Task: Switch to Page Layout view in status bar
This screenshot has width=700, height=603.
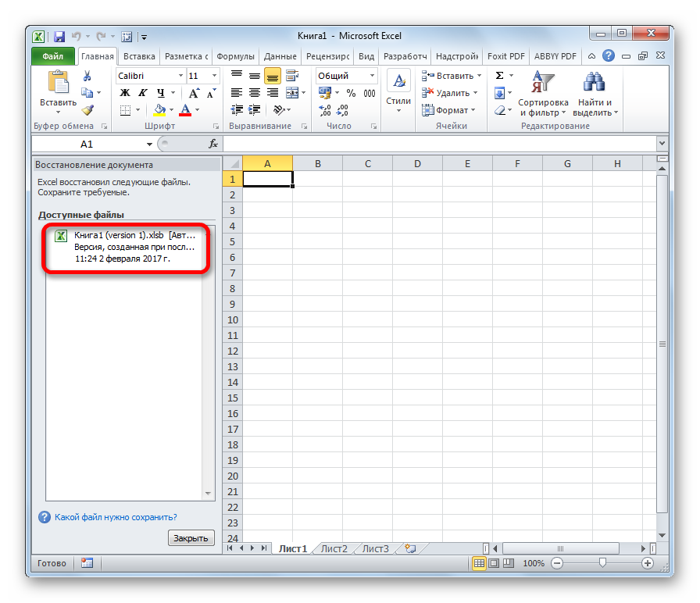Action: tap(493, 563)
